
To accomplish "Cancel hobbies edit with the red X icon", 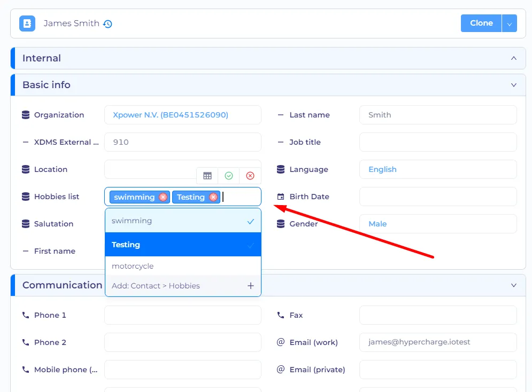I will point(250,176).
